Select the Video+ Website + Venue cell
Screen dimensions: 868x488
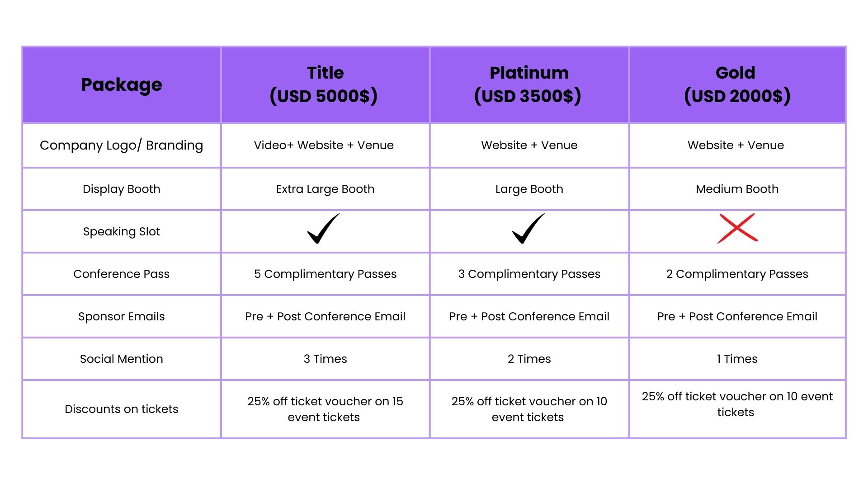[324, 145]
